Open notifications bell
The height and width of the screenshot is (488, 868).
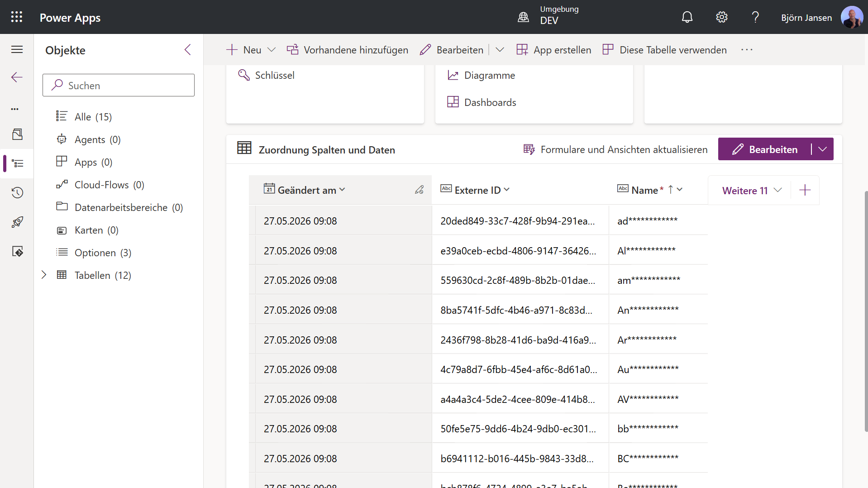coord(687,17)
